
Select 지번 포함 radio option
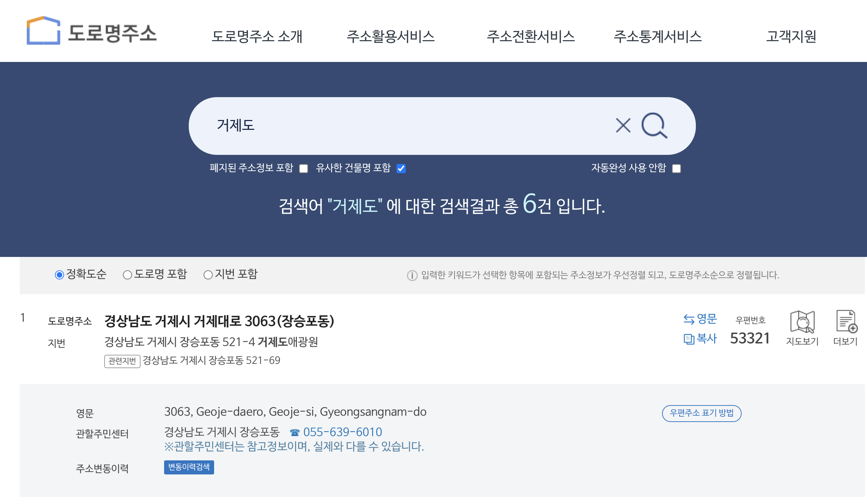(208, 275)
